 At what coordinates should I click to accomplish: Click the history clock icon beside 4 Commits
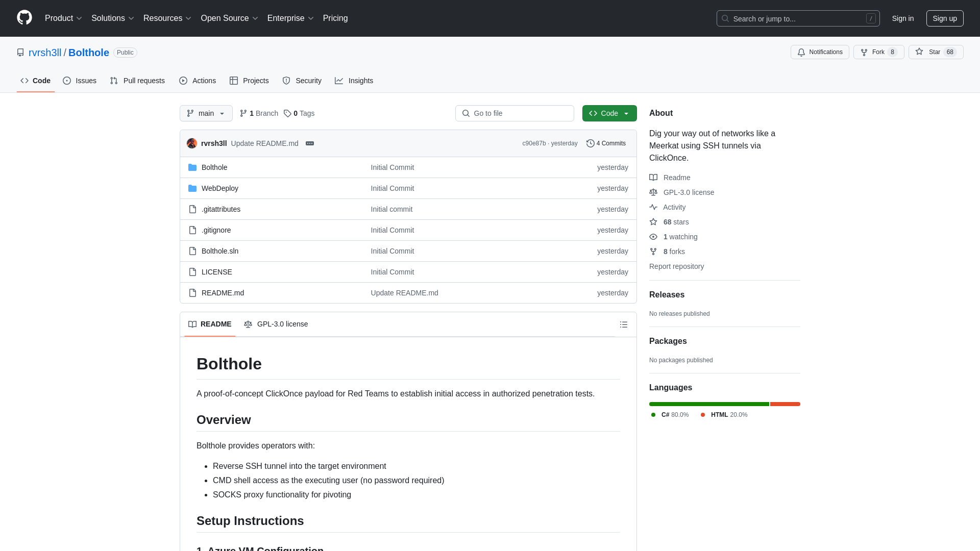click(x=591, y=143)
